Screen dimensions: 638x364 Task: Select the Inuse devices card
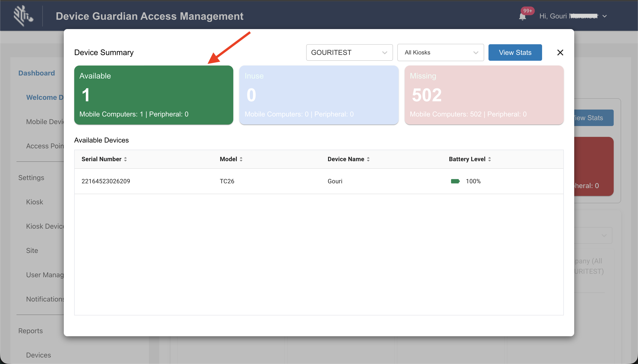pyautogui.click(x=319, y=95)
